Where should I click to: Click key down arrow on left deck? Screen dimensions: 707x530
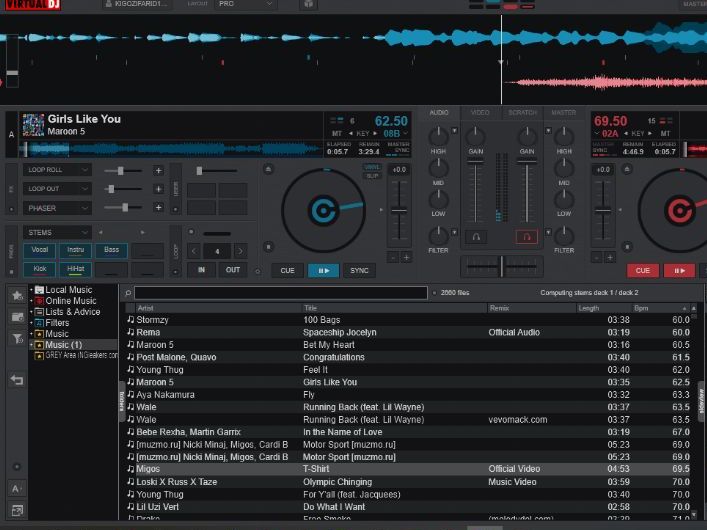click(x=351, y=134)
